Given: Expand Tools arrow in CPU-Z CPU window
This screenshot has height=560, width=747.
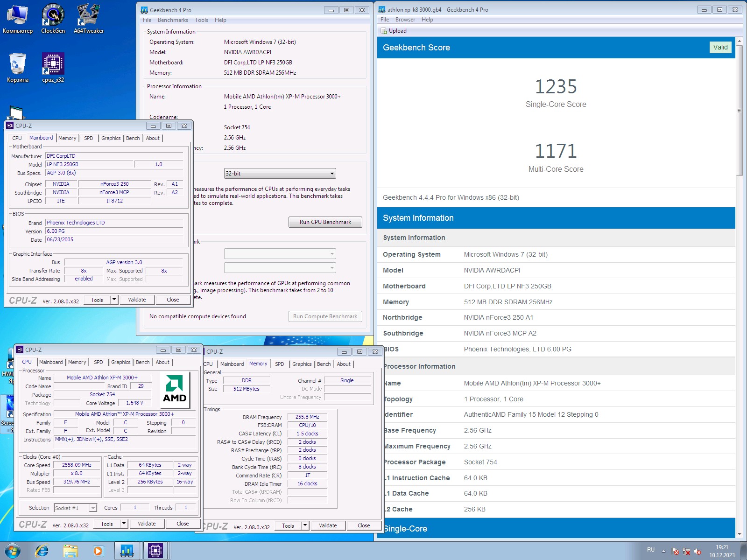Looking at the screenshot, I should click(124, 524).
